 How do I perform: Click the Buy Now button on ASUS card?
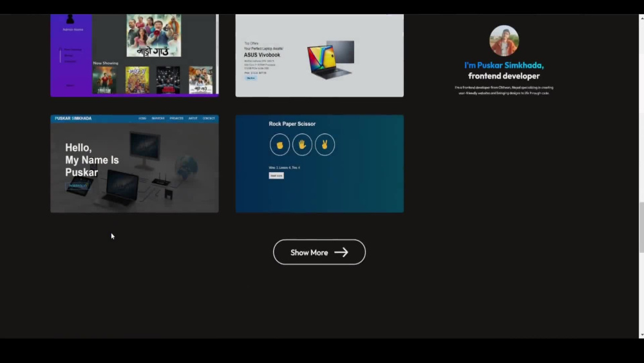(251, 78)
